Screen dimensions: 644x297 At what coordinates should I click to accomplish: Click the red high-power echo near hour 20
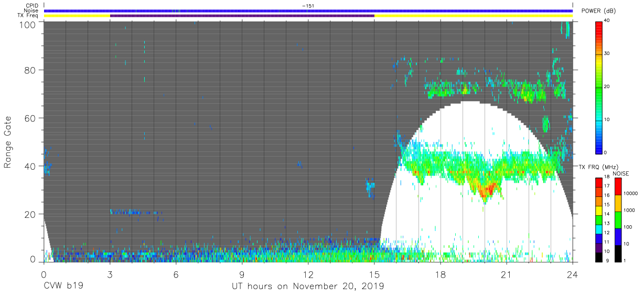[488, 189]
